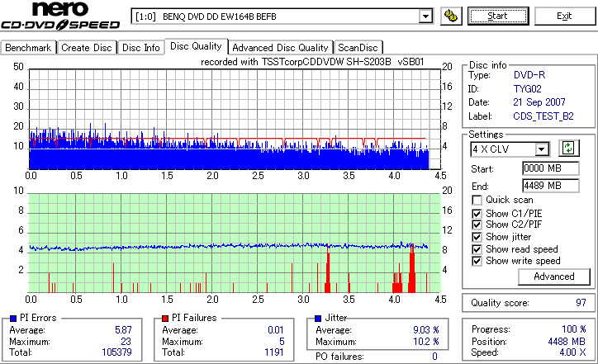Uncheck the Show jitter option
Screen dimensions: 598x364
[477, 237]
